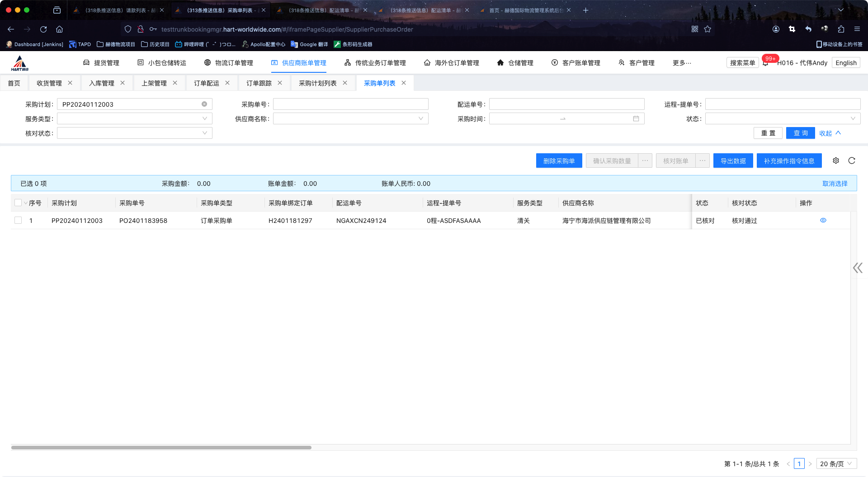View details with the eye icon
868x477 pixels.
point(823,220)
